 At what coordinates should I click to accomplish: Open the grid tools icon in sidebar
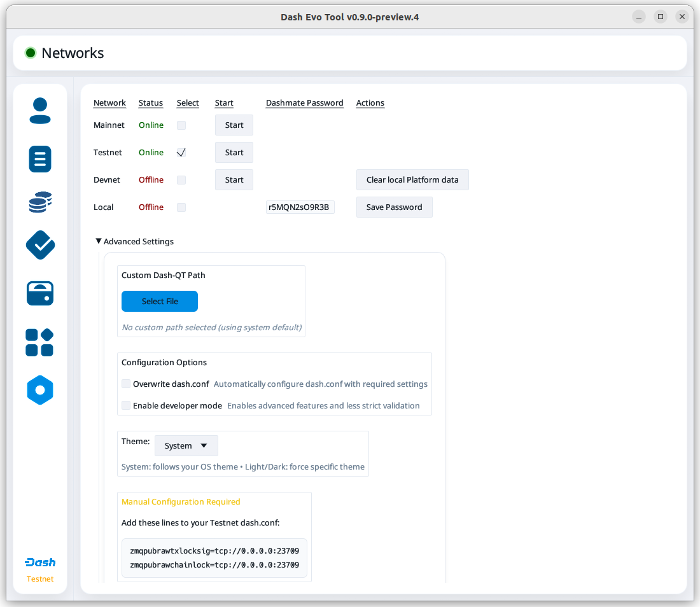[39, 342]
